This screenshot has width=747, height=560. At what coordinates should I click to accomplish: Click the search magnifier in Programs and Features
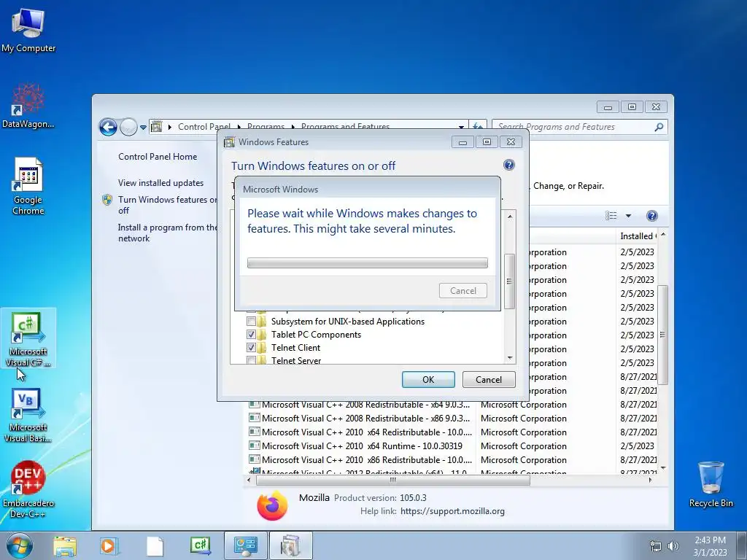point(659,127)
